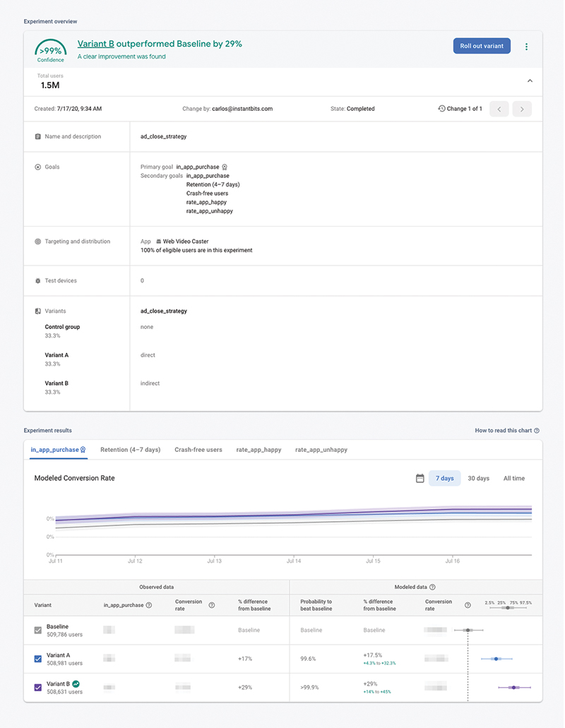Go to previous change arrow
The image size is (565, 728).
[499, 109]
